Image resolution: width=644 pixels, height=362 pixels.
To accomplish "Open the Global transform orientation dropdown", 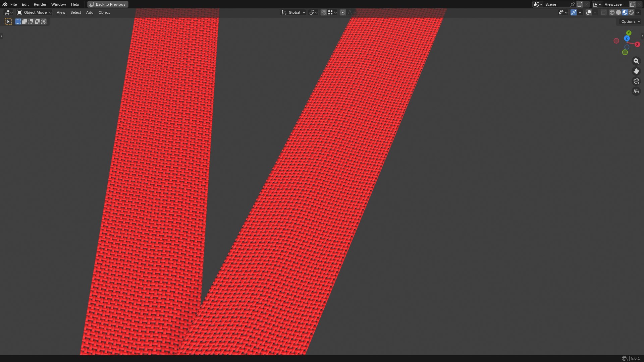I will tap(293, 12).
